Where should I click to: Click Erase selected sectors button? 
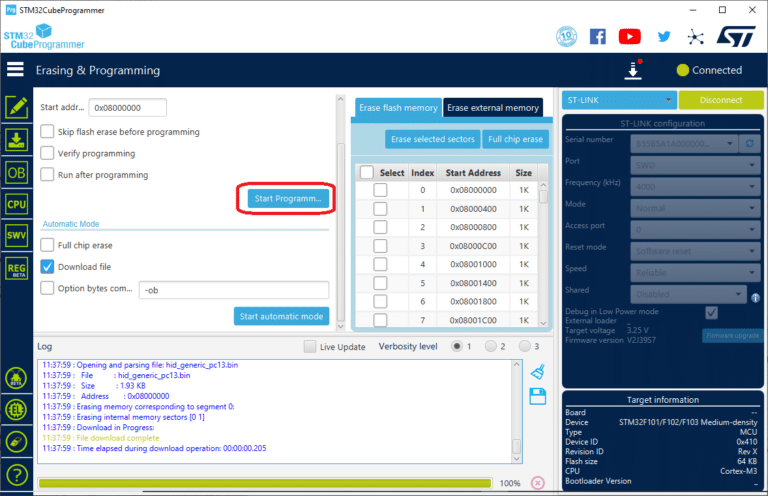tap(432, 139)
